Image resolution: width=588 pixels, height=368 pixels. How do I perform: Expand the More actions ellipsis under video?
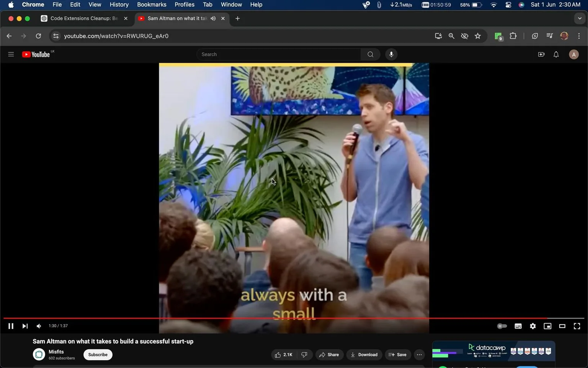pyautogui.click(x=419, y=355)
